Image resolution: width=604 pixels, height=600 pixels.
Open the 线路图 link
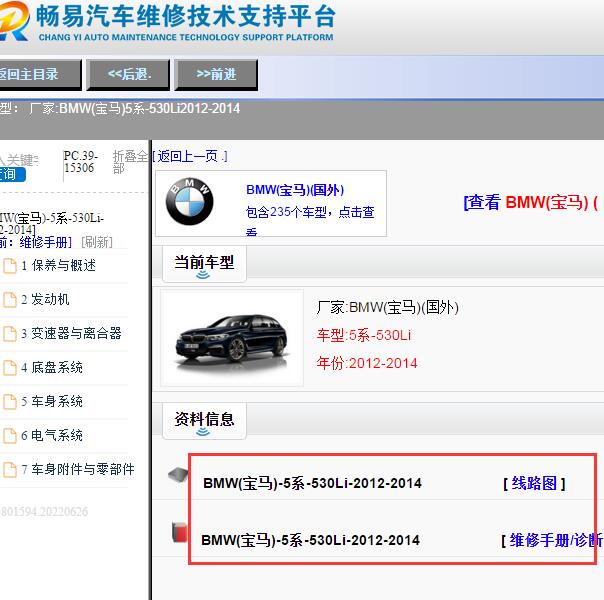[534, 483]
